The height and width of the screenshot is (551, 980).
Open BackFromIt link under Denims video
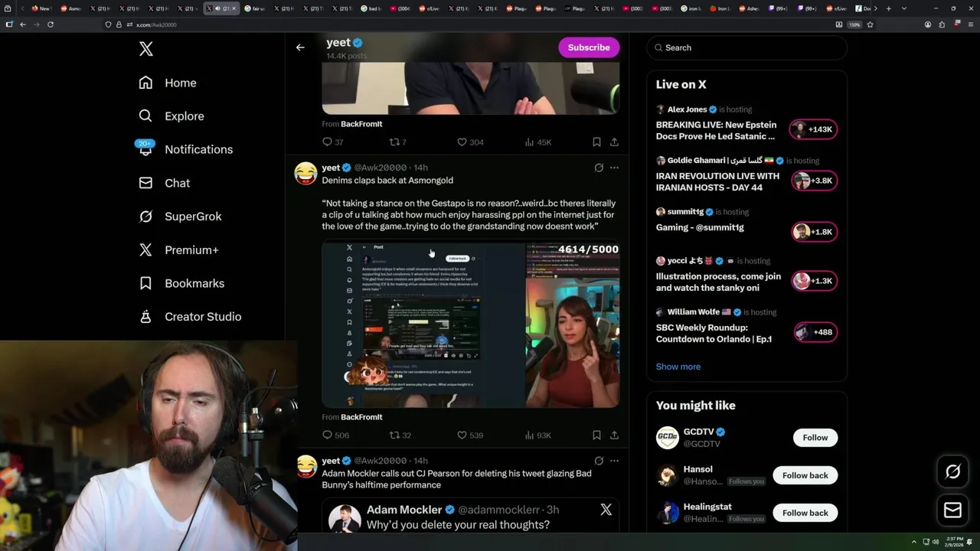pyautogui.click(x=361, y=417)
